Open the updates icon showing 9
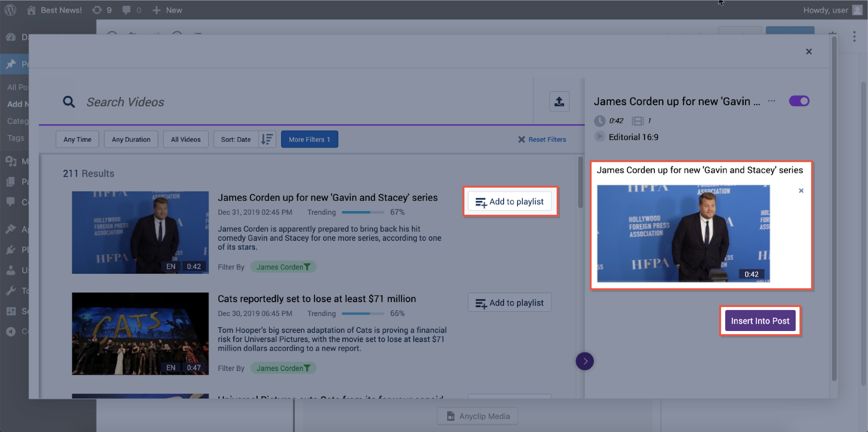868x432 pixels. tap(101, 10)
